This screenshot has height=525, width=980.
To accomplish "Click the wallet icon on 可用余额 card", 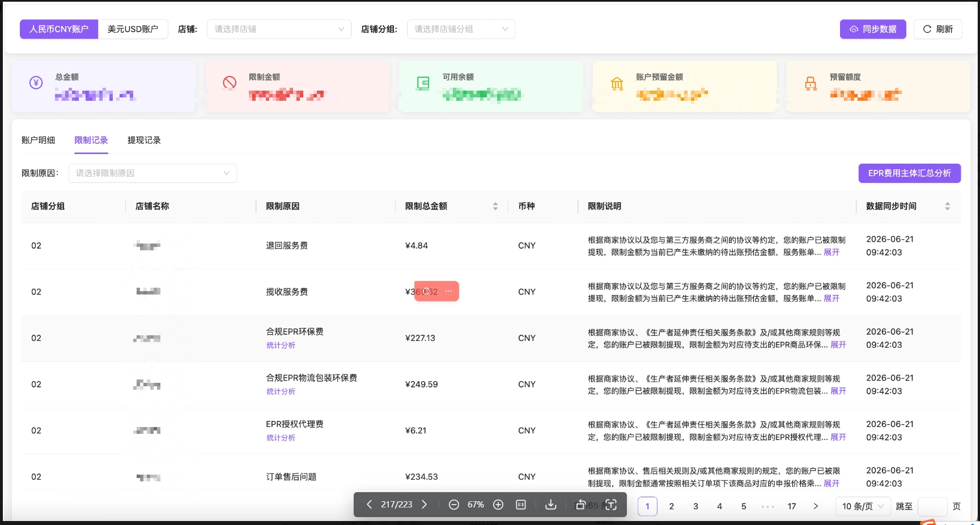I will pos(423,83).
